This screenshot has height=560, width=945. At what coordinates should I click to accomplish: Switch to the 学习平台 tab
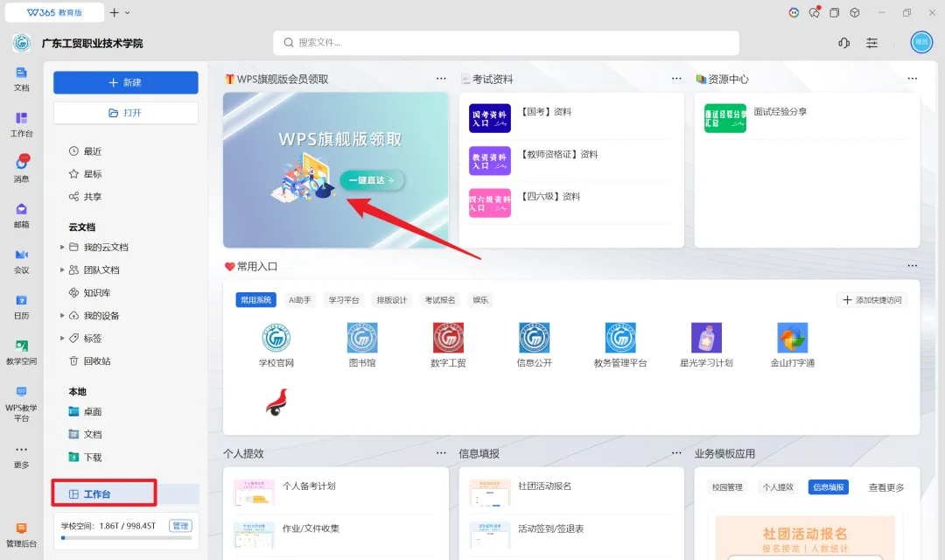[344, 300]
